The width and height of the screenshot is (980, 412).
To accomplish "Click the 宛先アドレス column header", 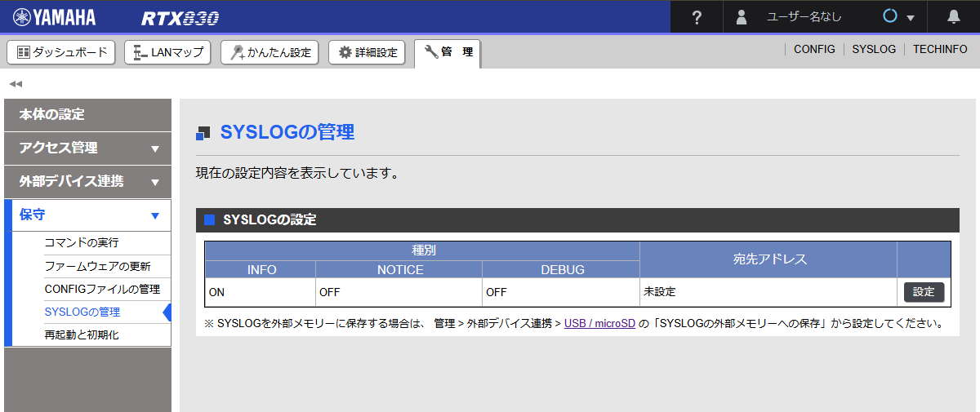I will coord(768,259).
